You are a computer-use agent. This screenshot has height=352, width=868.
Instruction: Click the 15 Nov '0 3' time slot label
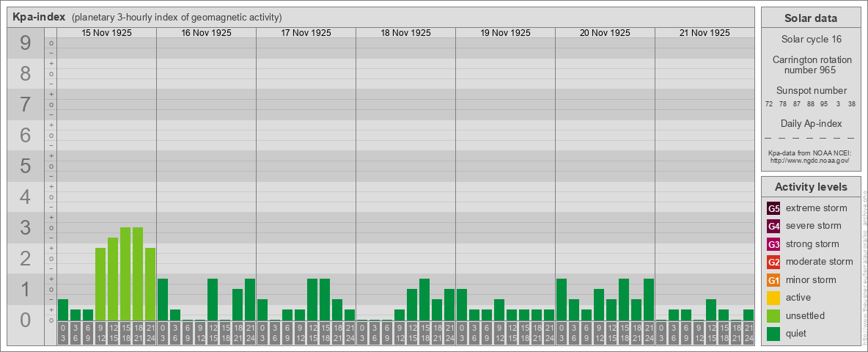click(63, 334)
